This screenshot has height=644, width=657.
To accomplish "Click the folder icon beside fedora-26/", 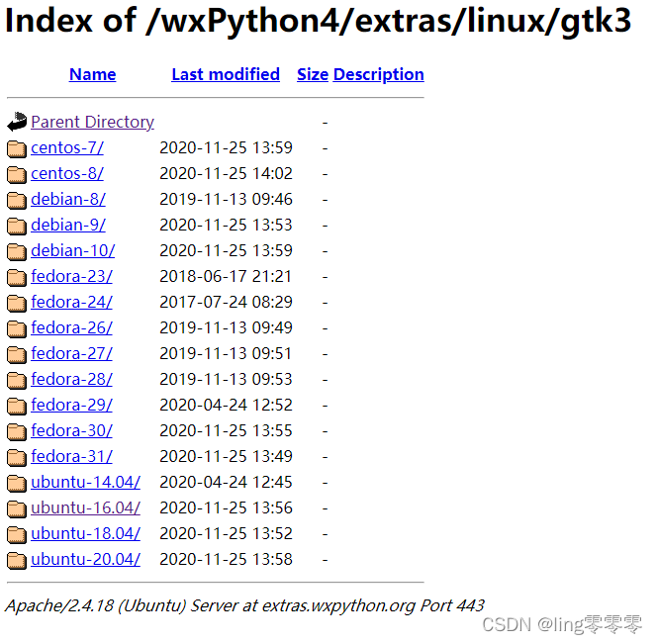I will tap(17, 328).
